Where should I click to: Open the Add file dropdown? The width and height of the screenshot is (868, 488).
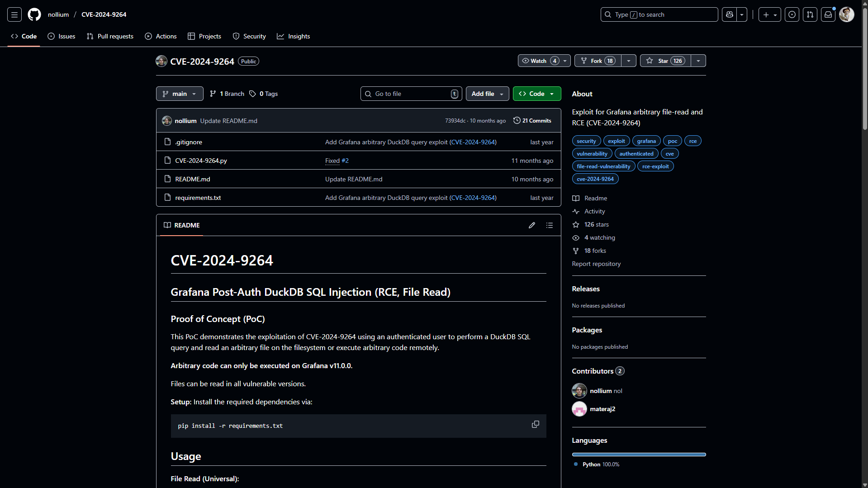[487, 94]
